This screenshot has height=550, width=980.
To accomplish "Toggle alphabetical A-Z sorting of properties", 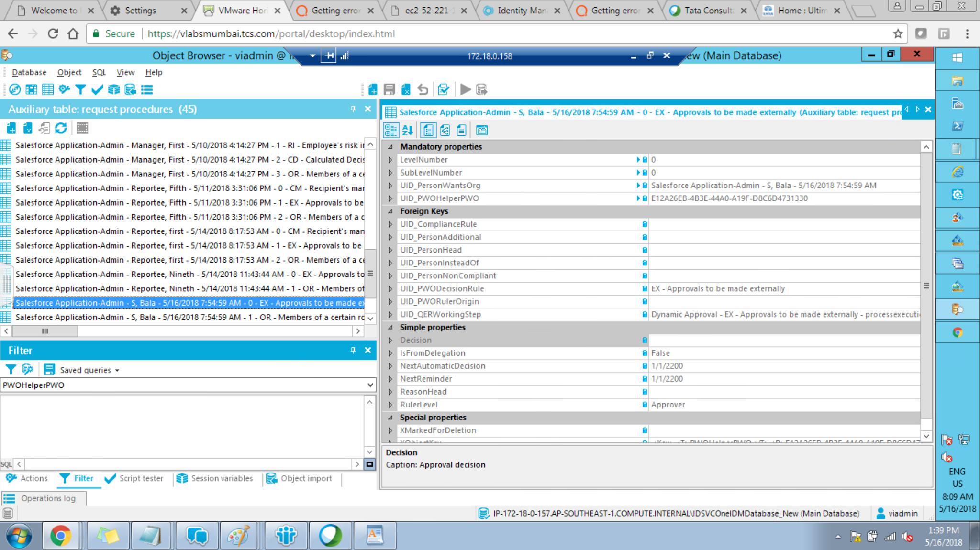I will tap(407, 130).
